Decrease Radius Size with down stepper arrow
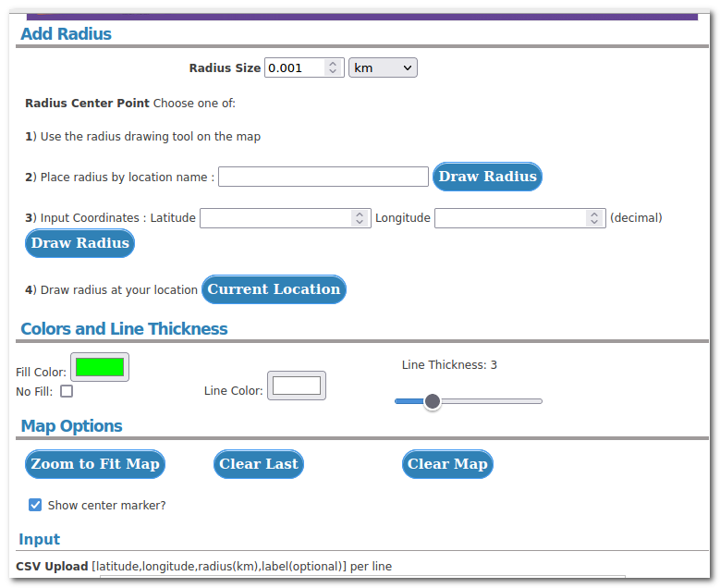 point(333,72)
